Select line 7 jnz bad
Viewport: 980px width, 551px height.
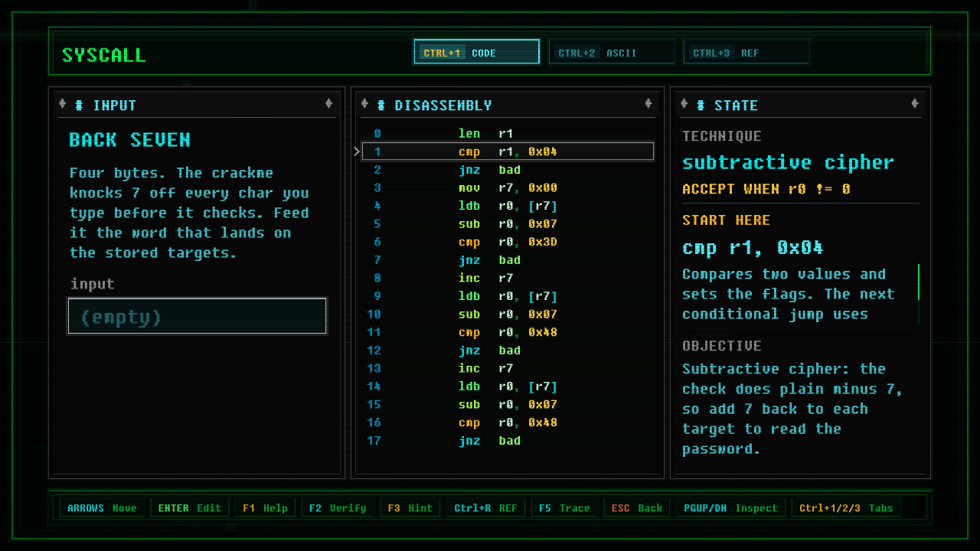(x=508, y=260)
